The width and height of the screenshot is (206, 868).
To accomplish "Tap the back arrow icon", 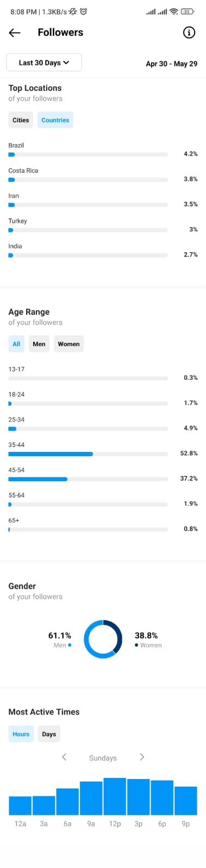I will (15, 33).
